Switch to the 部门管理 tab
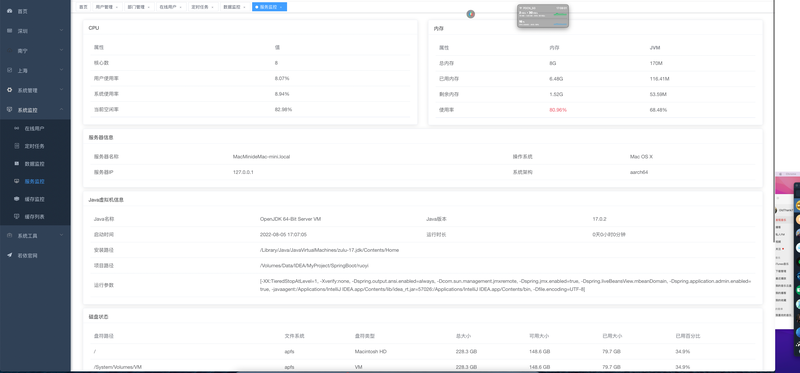Viewport: 800px width, 373px height. coord(139,7)
